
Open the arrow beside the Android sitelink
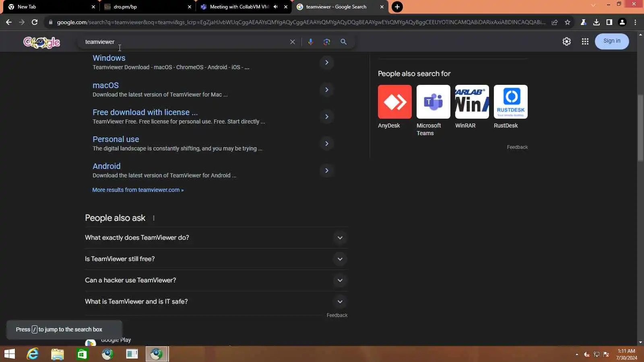[x=327, y=171]
